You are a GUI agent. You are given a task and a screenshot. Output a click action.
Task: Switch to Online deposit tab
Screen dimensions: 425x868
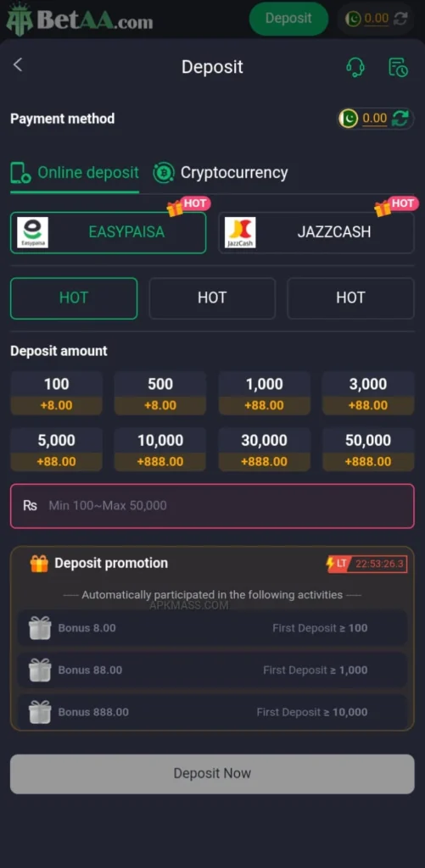75,173
